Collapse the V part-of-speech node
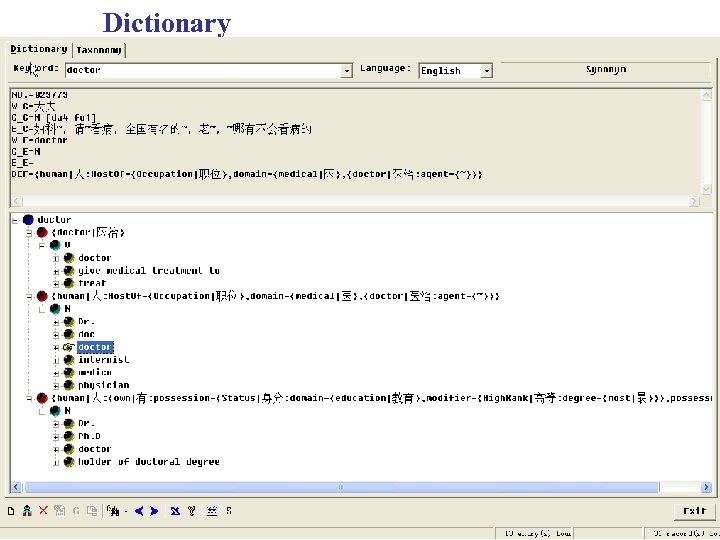 pos(42,246)
